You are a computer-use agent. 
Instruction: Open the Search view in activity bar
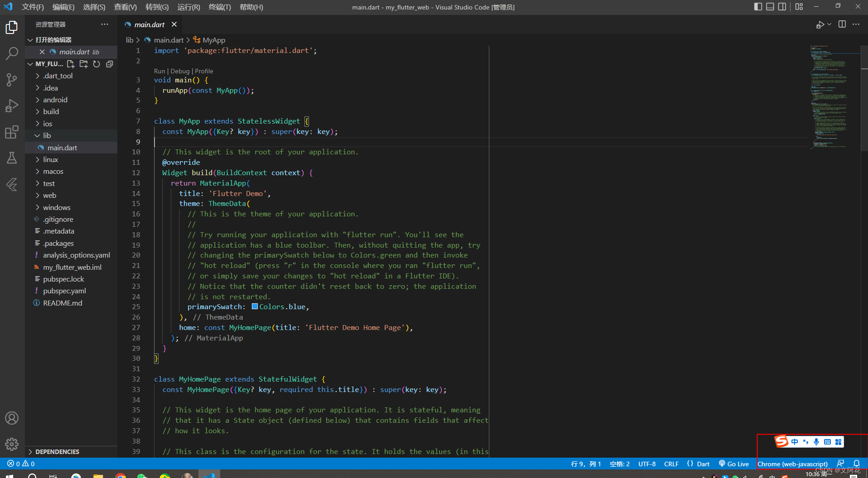coord(12,53)
